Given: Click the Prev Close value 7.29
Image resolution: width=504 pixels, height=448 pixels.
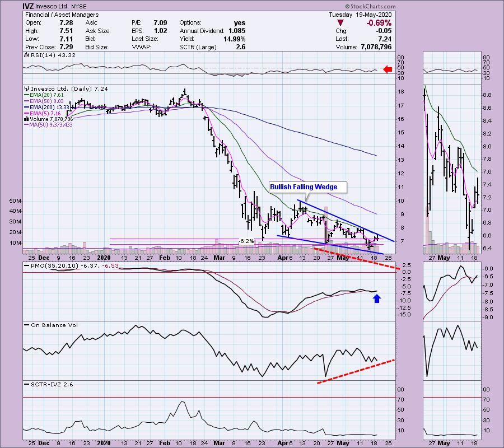Looking at the screenshot, I should coord(66,47).
